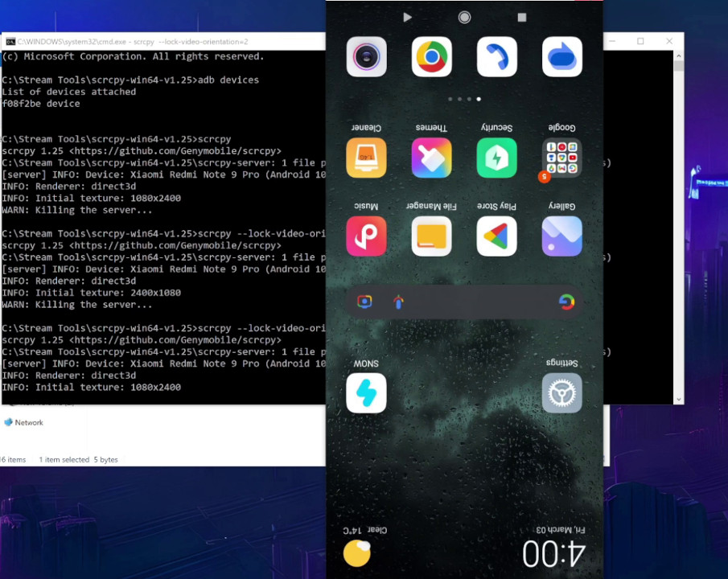Tap the voice search microphone icon
This screenshot has height=579, width=728.
pyautogui.click(x=398, y=302)
